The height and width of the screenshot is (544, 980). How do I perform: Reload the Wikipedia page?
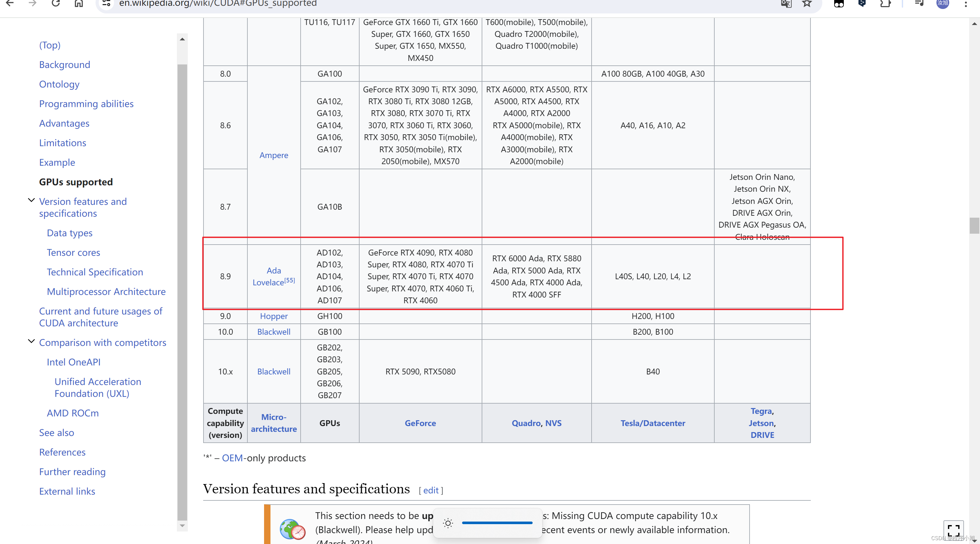pos(55,4)
